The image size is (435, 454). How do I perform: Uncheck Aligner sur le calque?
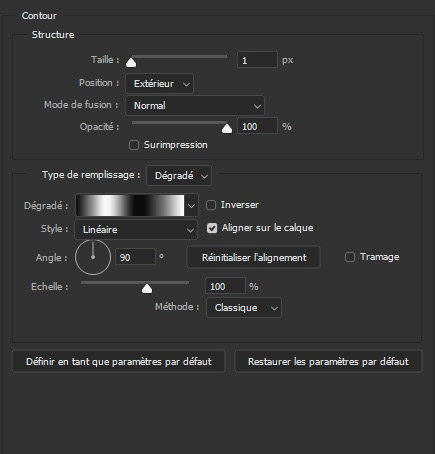212,228
